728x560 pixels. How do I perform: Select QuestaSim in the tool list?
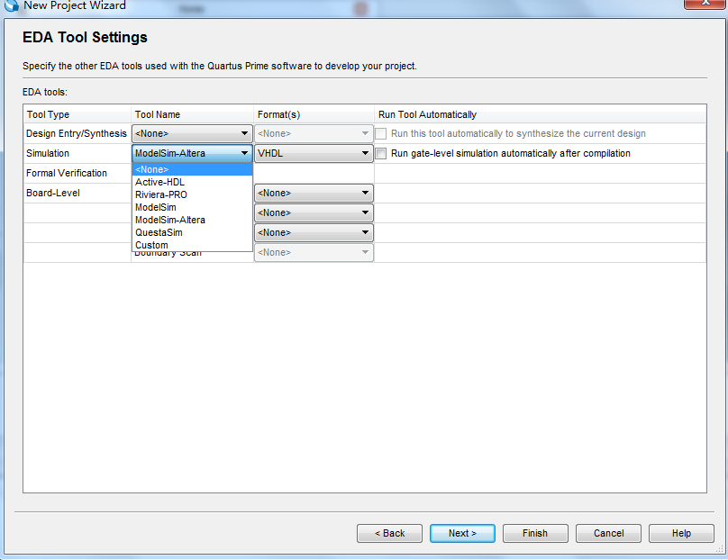pyautogui.click(x=192, y=232)
